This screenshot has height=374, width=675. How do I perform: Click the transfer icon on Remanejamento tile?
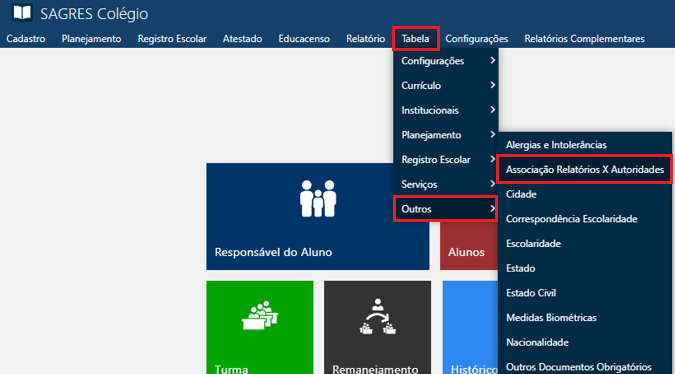click(378, 316)
